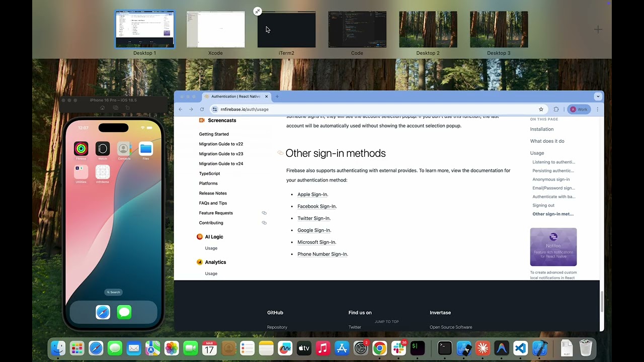The image size is (644, 362).
Task: View site information icon in address bar
Action: [215, 109]
